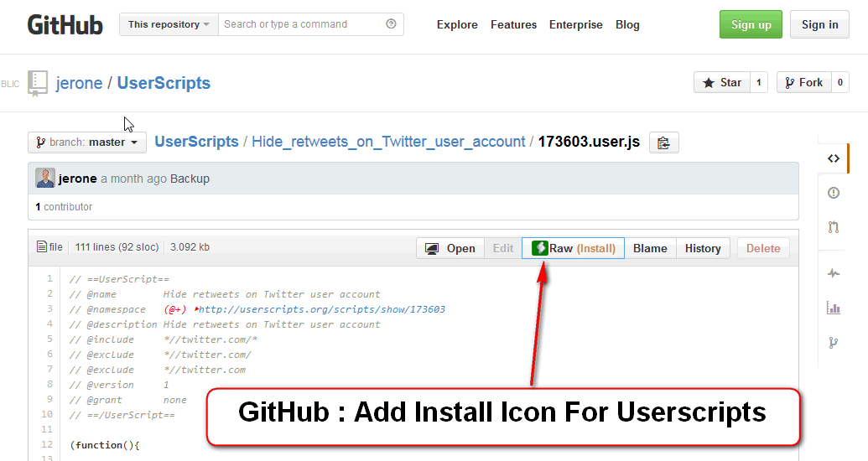Open the Graphs sidebar icon

tap(833, 308)
